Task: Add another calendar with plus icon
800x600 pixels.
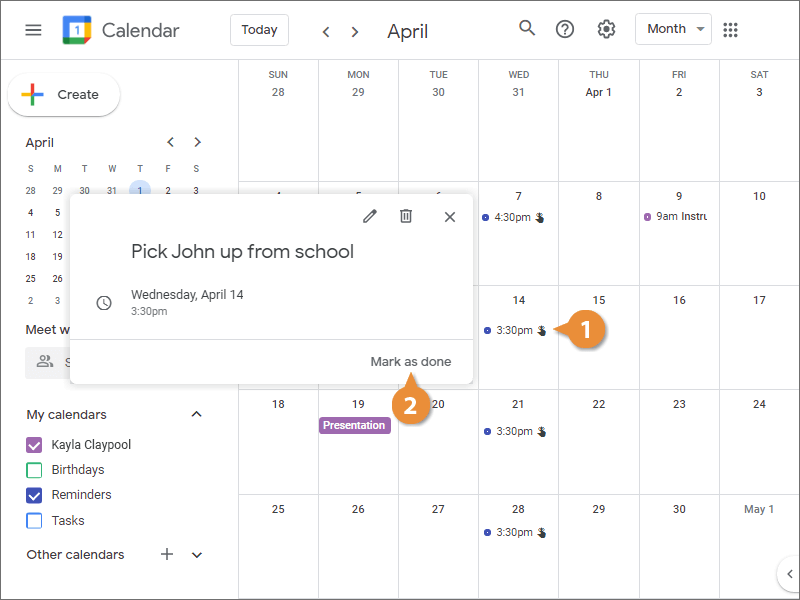Action: tap(167, 554)
